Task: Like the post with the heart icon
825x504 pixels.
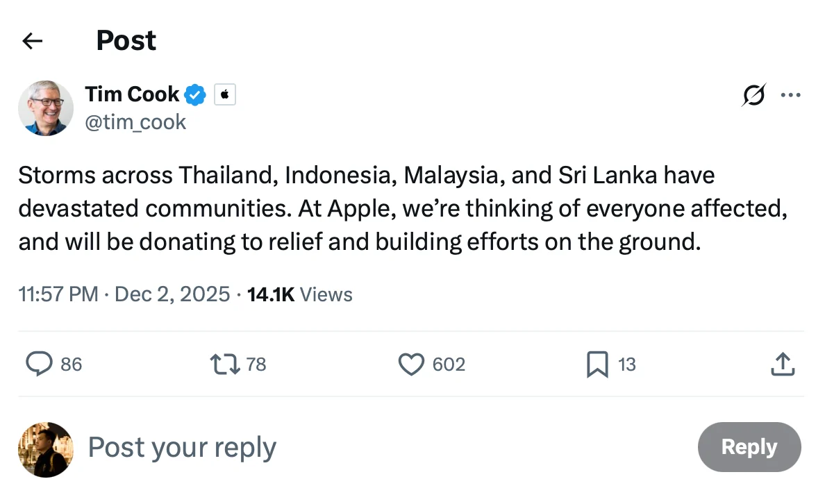Action: click(x=411, y=364)
